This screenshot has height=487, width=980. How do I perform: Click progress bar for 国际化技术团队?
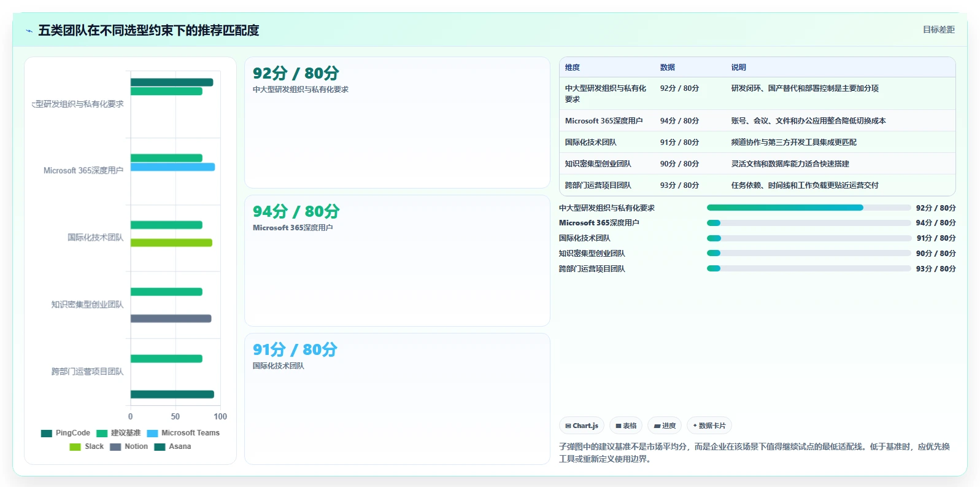coord(809,238)
